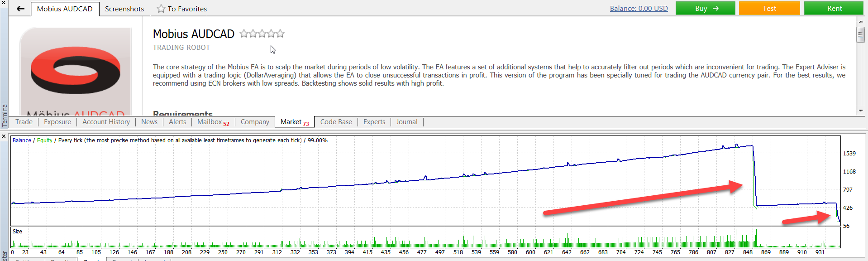Image resolution: width=868 pixels, height=261 pixels.
Task: Click the "Mobius AUDCAD" product title
Action: pos(194,34)
